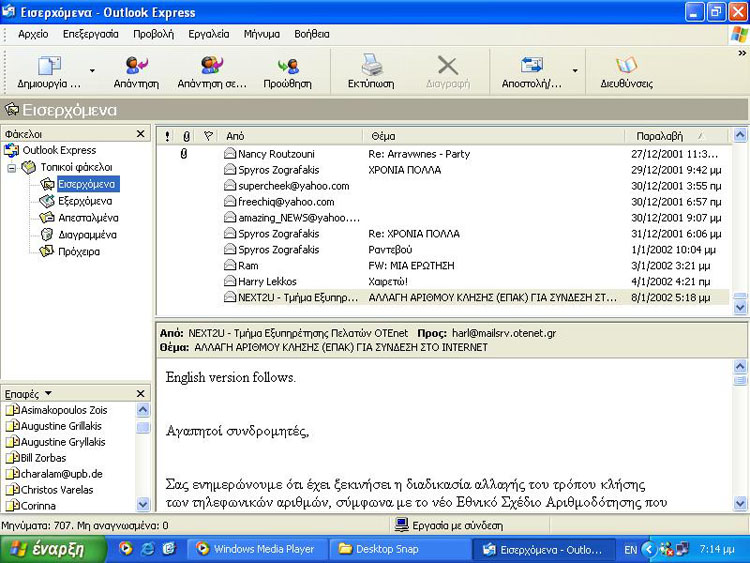This screenshot has width=750, height=563.
Task: Collapse the Τοπικοί φάκελοι tree node
Action: [x=12, y=168]
